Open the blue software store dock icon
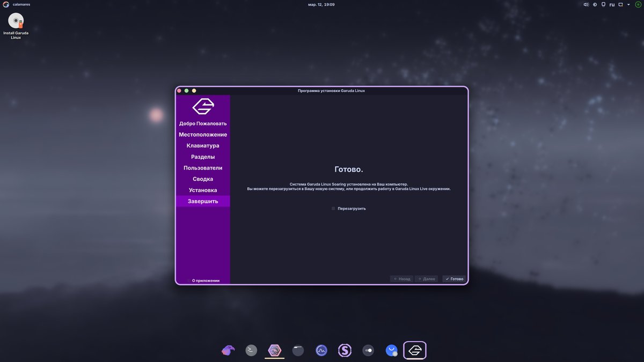Image resolution: width=644 pixels, height=362 pixels. pyautogui.click(x=392, y=351)
